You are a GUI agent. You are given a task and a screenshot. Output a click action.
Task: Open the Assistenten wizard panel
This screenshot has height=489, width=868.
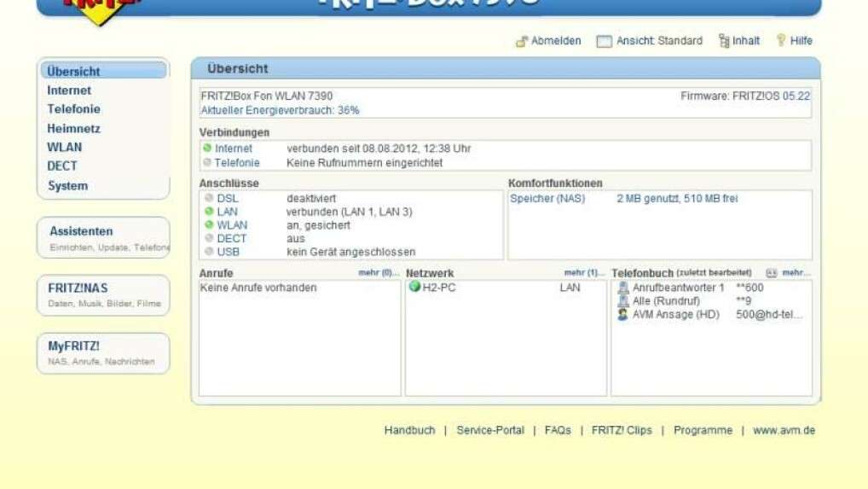click(81, 231)
